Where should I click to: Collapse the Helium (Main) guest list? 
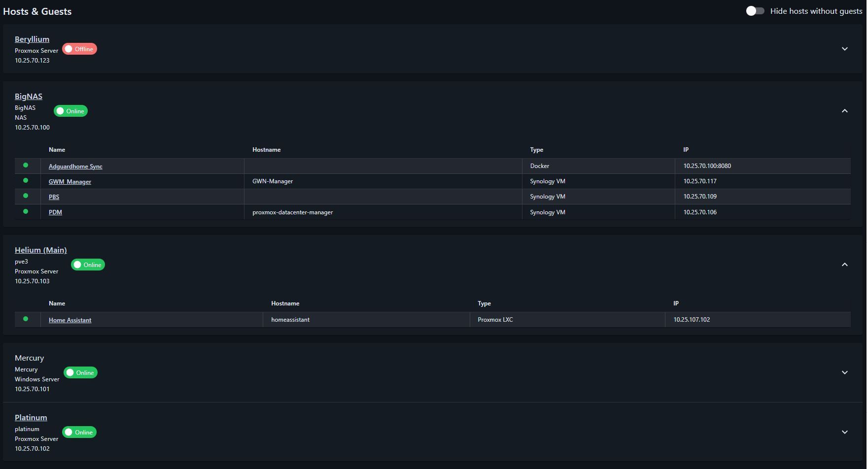click(844, 265)
